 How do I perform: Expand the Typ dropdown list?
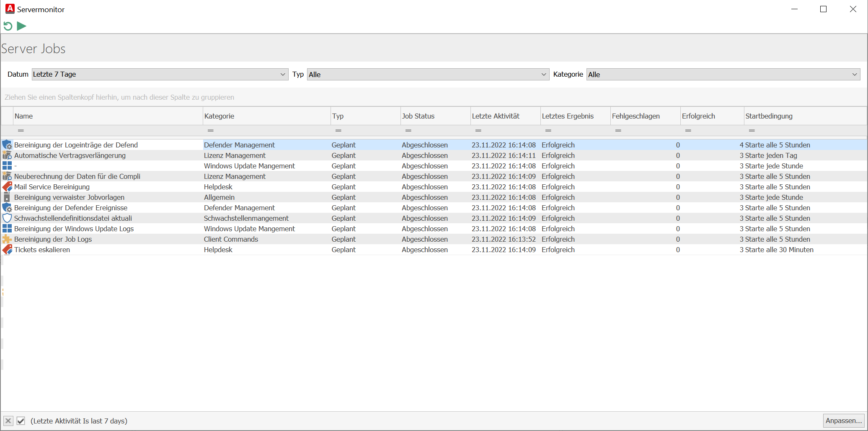coord(428,75)
